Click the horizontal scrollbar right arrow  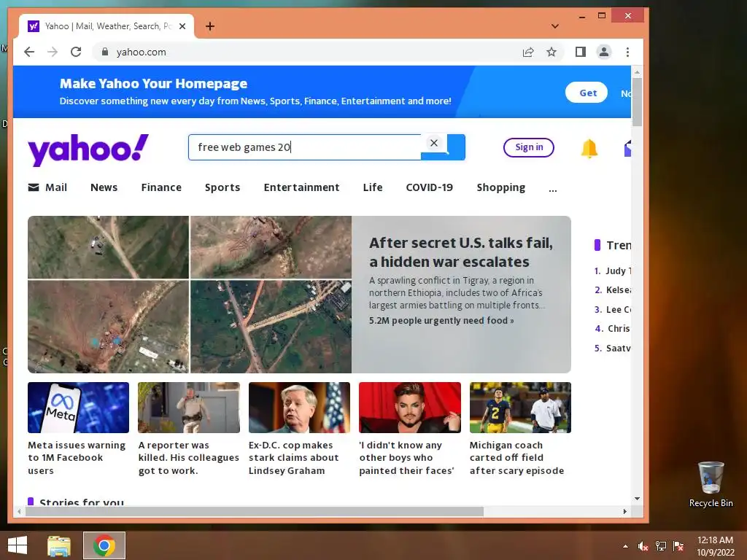624,511
